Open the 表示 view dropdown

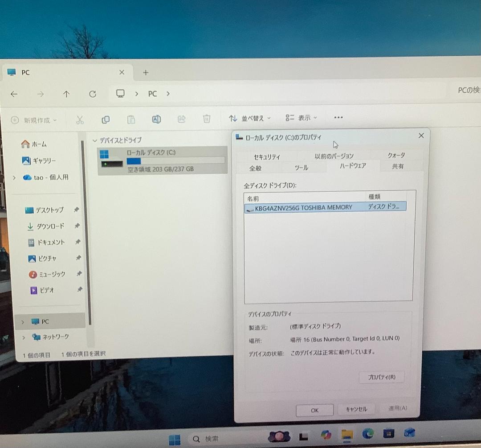302,118
